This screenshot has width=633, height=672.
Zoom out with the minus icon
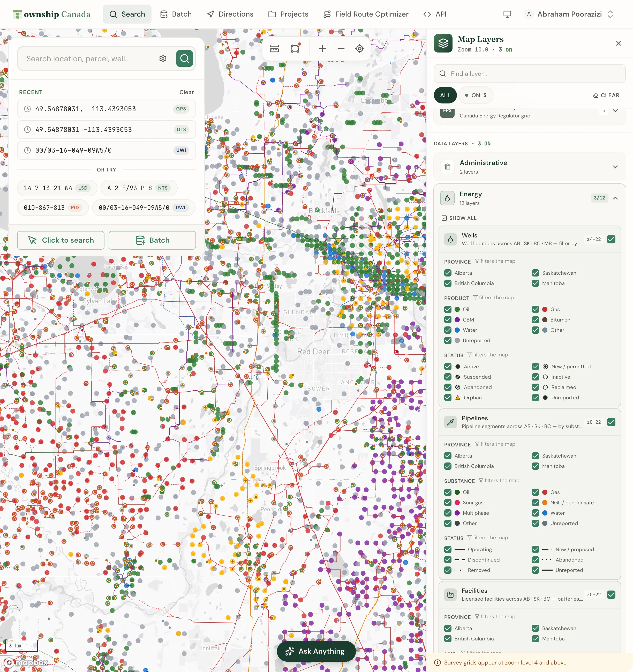pos(341,49)
